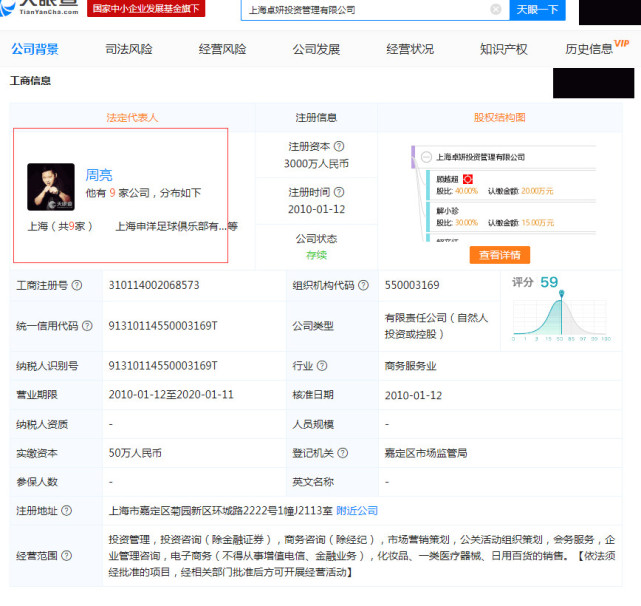
Task: Click business term 2010-01-12至2020-01-11
Action: tap(171, 395)
